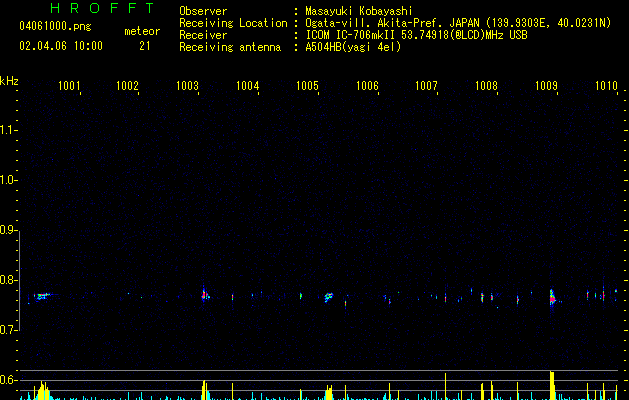The image size is (629, 400).
Task: Select observer name Masayuki Kobayashi
Action: pyautogui.click(x=359, y=11)
